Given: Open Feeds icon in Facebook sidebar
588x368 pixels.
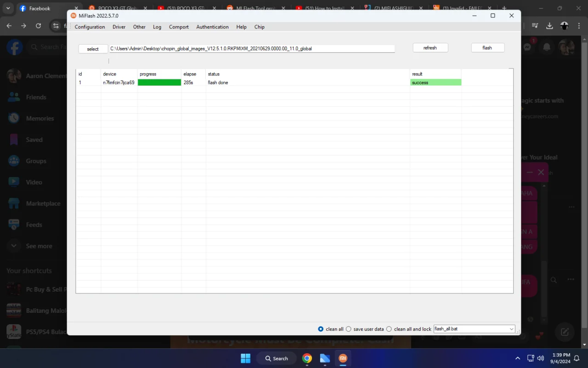Looking at the screenshot, I should pyautogui.click(x=14, y=224).
